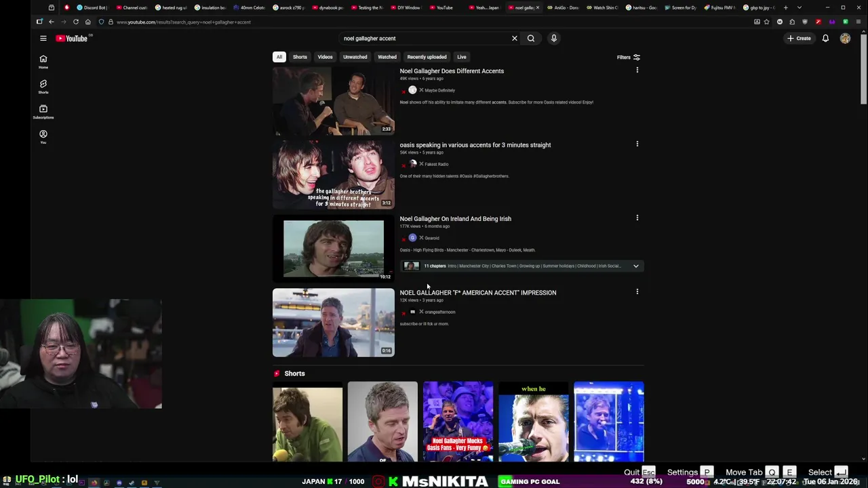868x488 pixels.
Task: Open the 10:12 Ireland interview thumbnail
Action: tap(333, 249)
